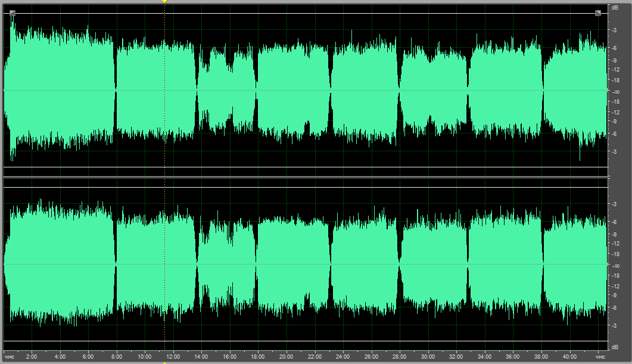The width and height of the screenshot is (632, 364).
Task: Click the bottom 'dB' label on the amplitude scale
Action: point(615,347)
